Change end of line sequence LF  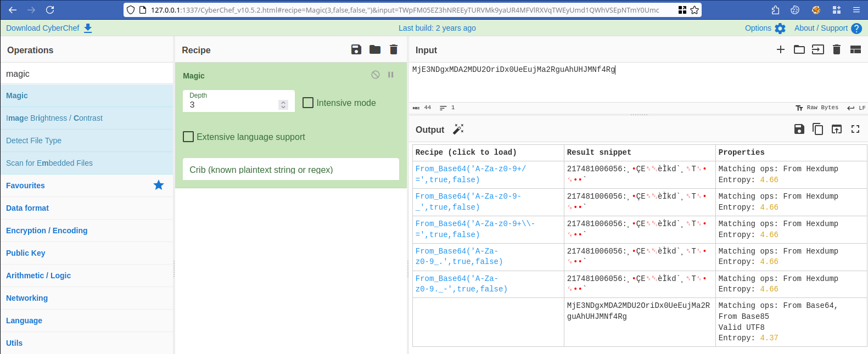856,108
